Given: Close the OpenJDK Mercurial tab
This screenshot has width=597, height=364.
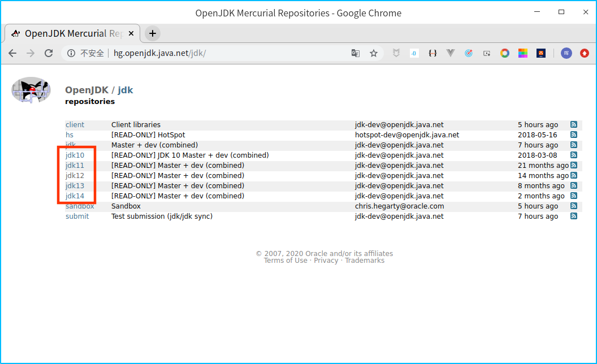Looking at the screenshot, I should coord(131,33).
